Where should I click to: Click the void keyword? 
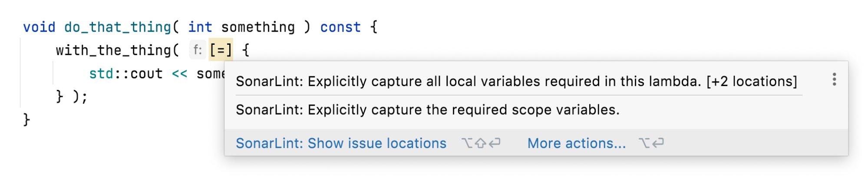[x=39, y=27]
